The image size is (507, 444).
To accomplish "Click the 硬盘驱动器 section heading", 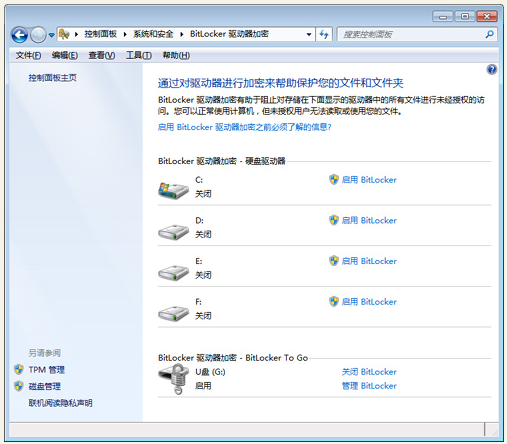I will tap(222, 161).
